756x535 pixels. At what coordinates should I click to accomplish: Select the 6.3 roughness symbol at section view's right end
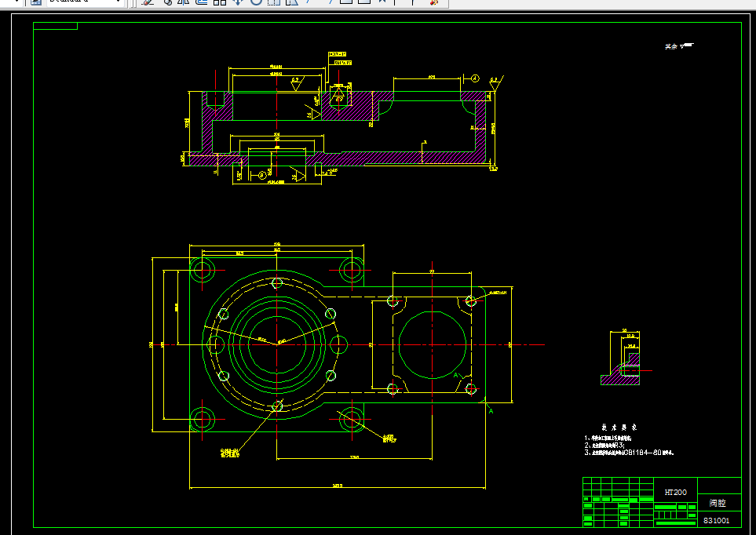pyautogui.click(x=495, y=83)
